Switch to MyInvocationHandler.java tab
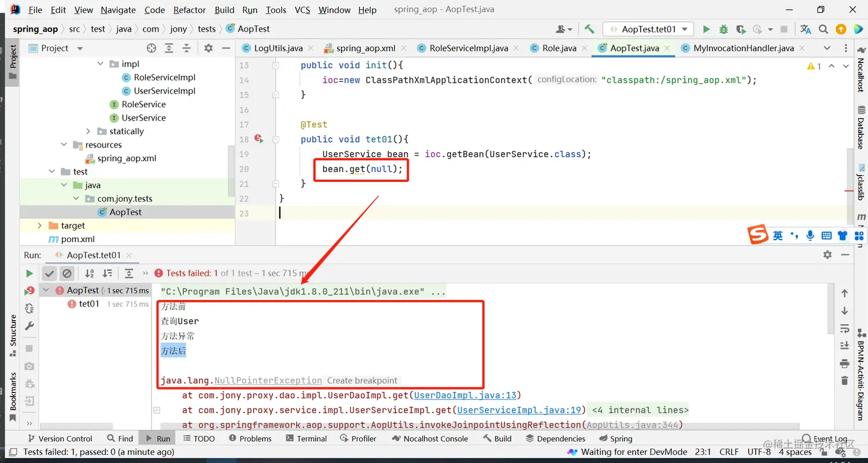 click(743, 48)
